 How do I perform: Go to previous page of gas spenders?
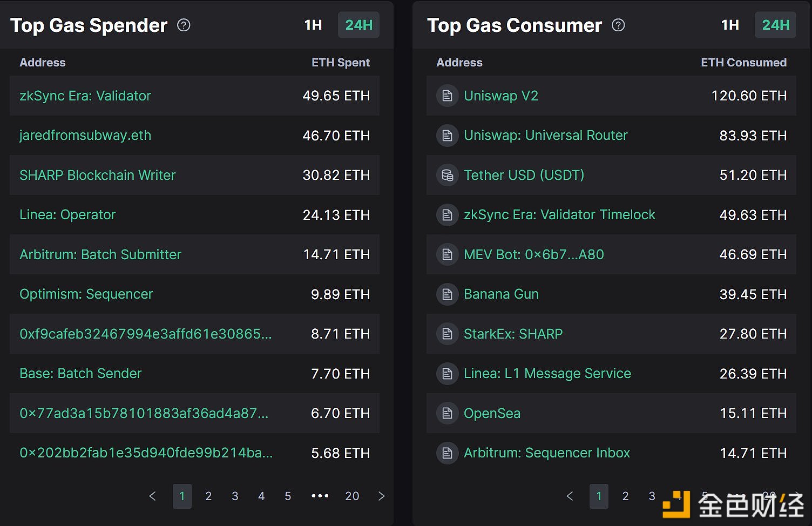pyautogui.click(x=152, y=496)
